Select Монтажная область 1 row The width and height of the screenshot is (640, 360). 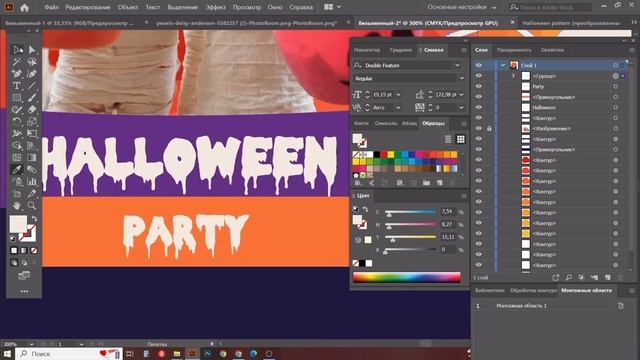click(x=551, y=306)
